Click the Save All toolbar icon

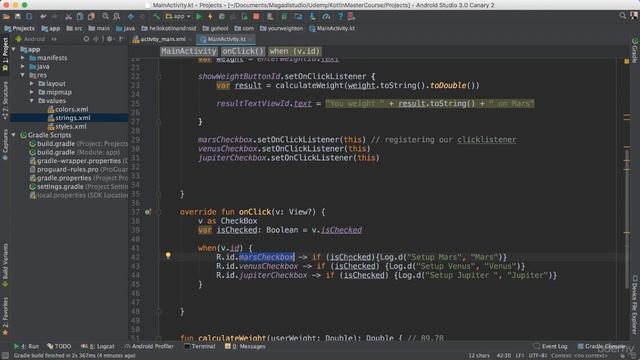pyautogui.click(x=18, y=17)
